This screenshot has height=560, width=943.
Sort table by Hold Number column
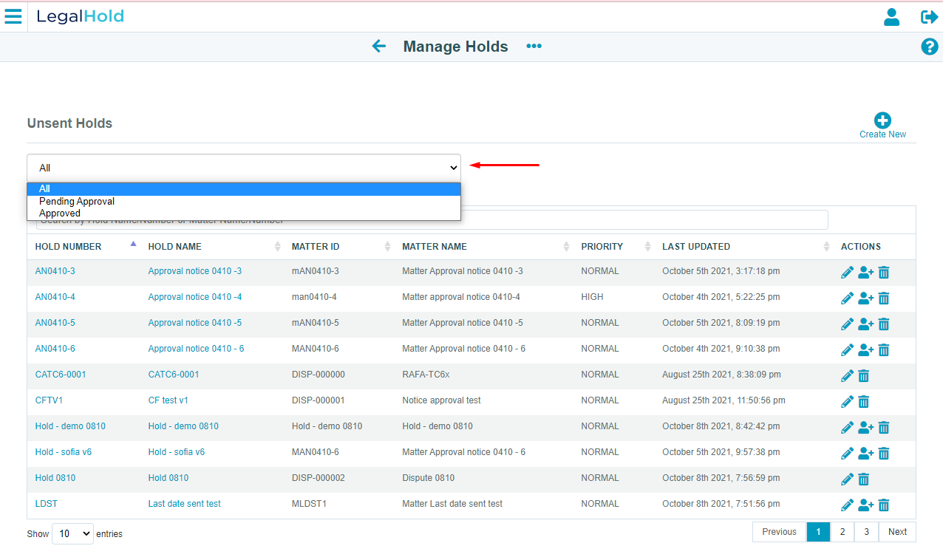point(85,247)
